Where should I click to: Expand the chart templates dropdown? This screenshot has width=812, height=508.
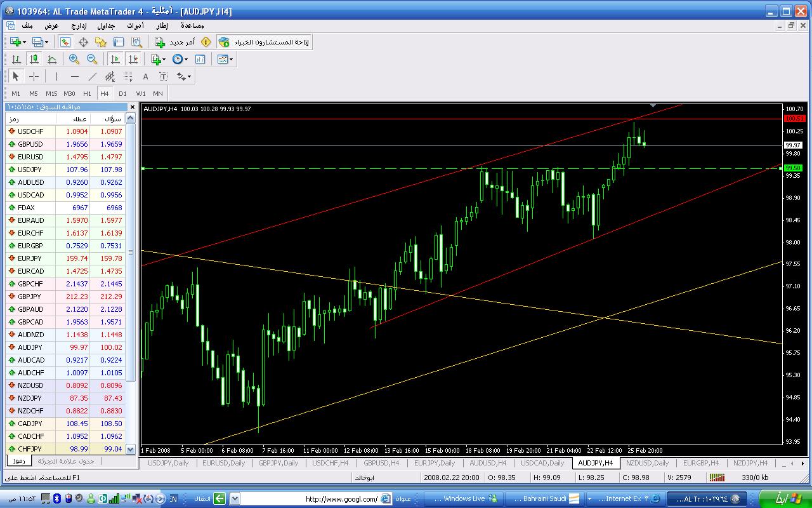(x=232, y=59)
